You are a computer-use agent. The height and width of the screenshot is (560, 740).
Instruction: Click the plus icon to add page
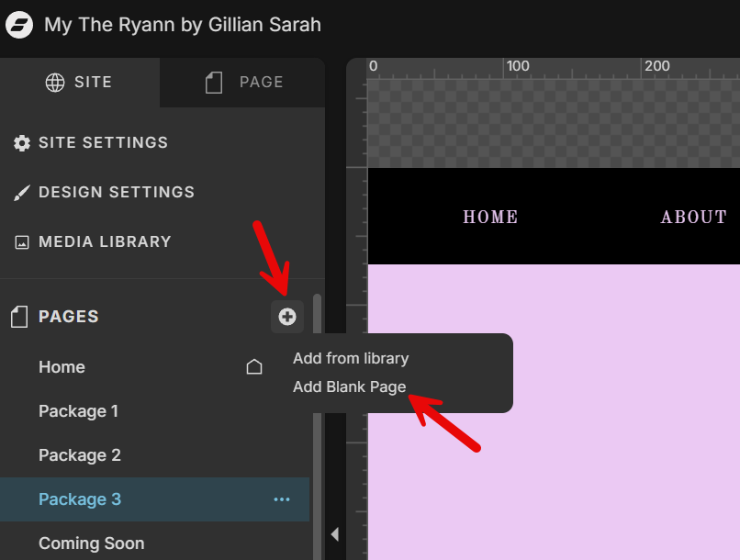287,317
